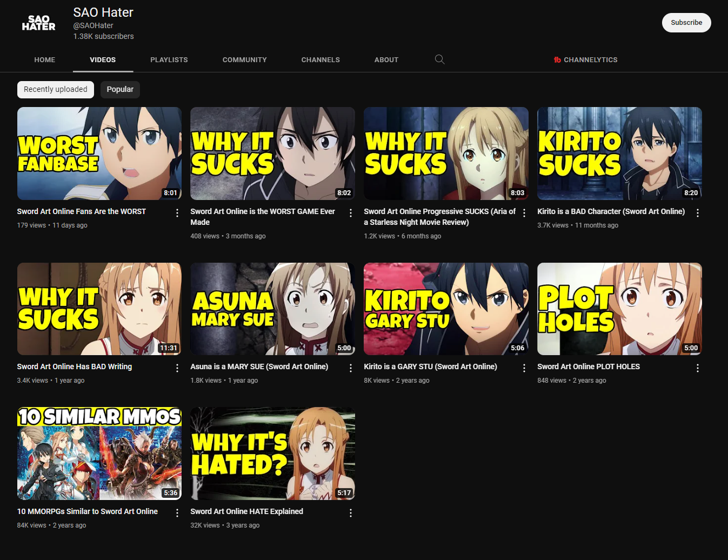Play the PLOT HOLES thumbnail video
Viewport: 728px width, 560px height.
620,309
